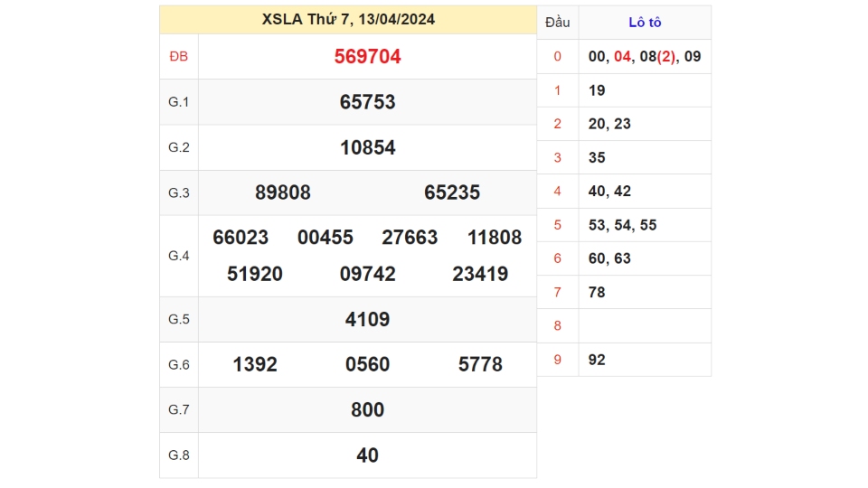868x488 pixels.
Task: Click the Đầu column header
Action: coord(558,23)
